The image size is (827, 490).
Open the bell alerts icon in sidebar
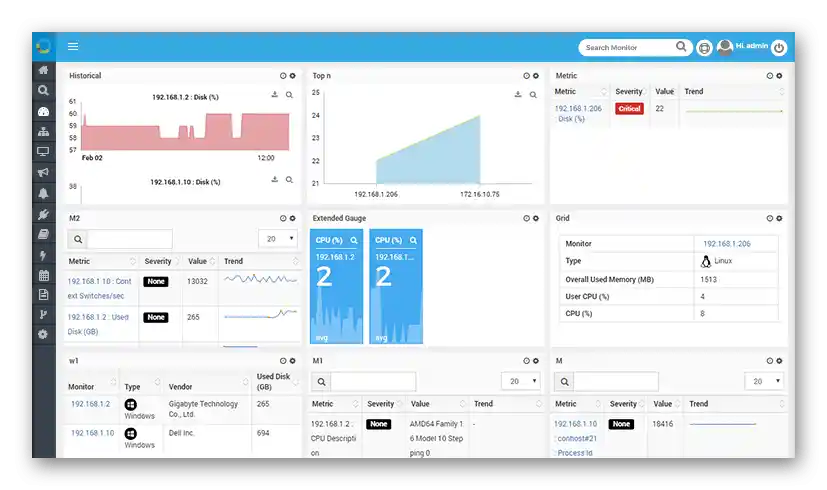click(43, 194)
